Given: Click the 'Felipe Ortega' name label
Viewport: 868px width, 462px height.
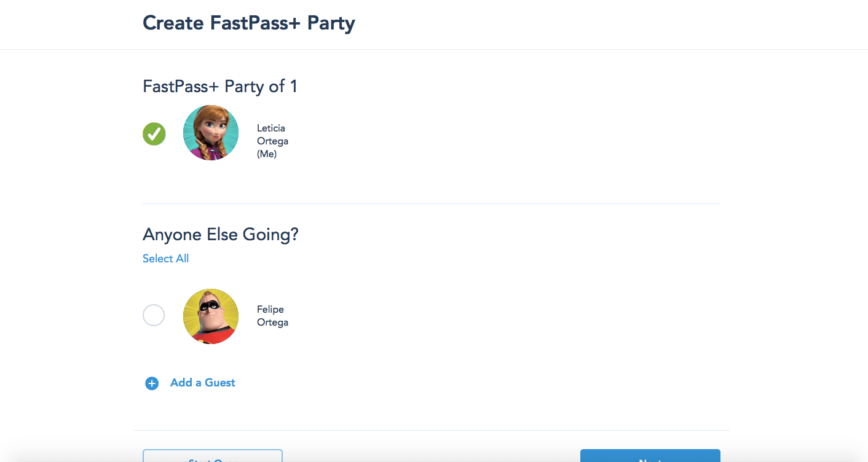Looking at the screenshot, I should click(272, 316).
